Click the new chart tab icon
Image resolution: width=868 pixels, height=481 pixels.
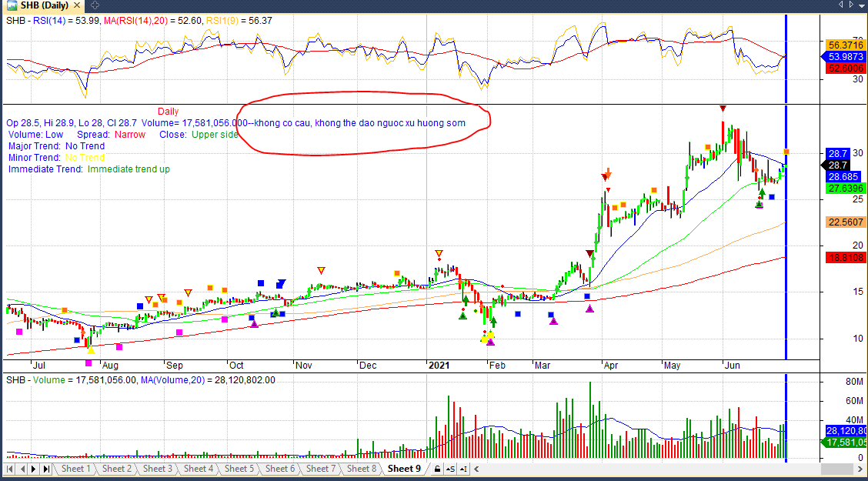(95, 5)
